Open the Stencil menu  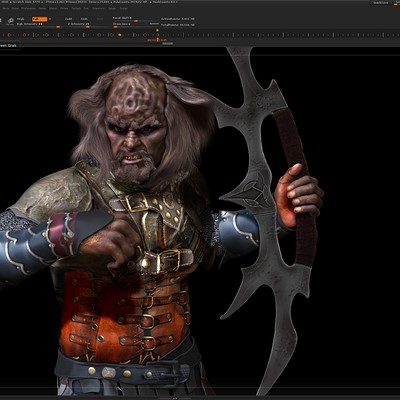tap(53, 8)
